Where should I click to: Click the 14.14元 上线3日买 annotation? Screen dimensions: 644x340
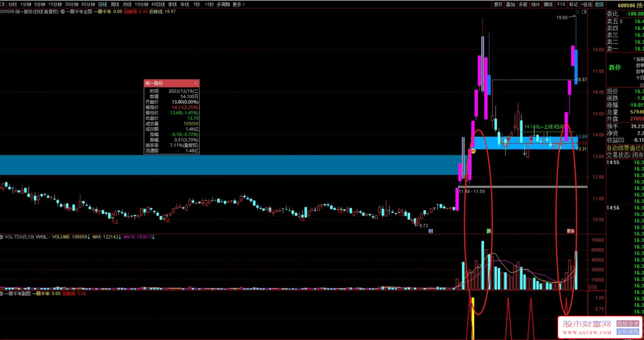(x=544, y=127)
